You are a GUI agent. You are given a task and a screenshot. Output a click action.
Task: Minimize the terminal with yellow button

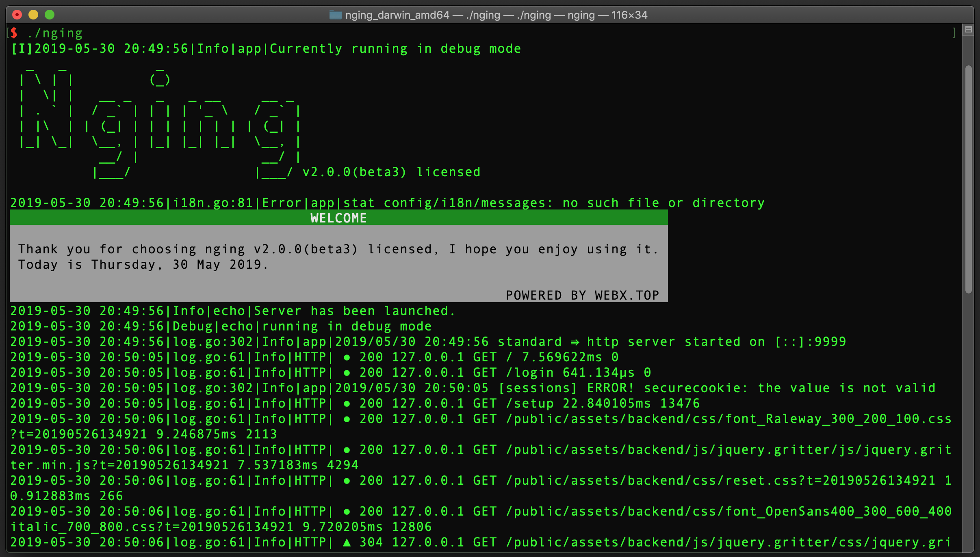click(33, 15)
